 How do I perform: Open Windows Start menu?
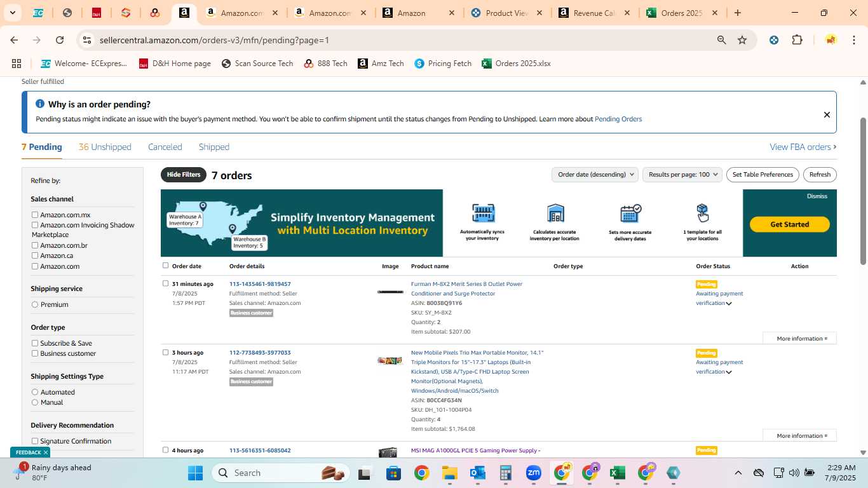[195, 473]
